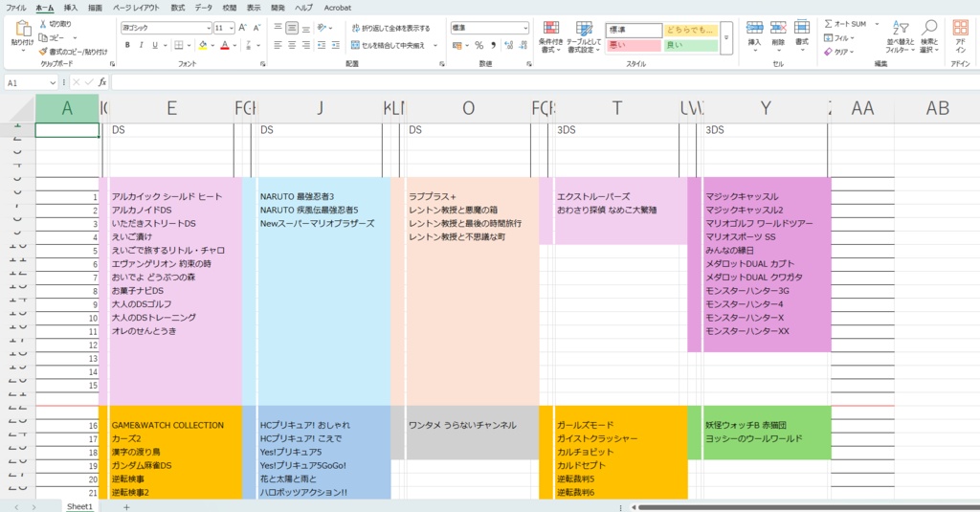Switch to the Data (データ) tab
This screenshot has height=512, width=980.
(x=204, y=8)
